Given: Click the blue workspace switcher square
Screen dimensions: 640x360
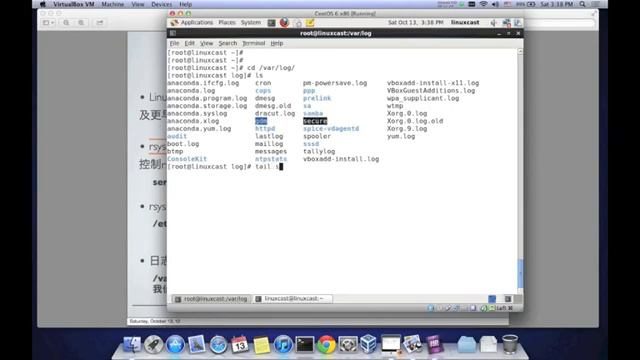Looking at the screenshot, I should coord(492,299).
